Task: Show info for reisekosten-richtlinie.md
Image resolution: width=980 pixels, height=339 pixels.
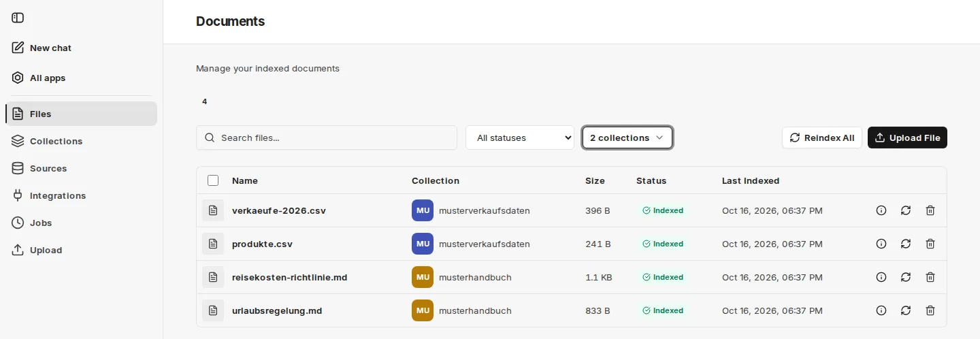Action: 881,277
